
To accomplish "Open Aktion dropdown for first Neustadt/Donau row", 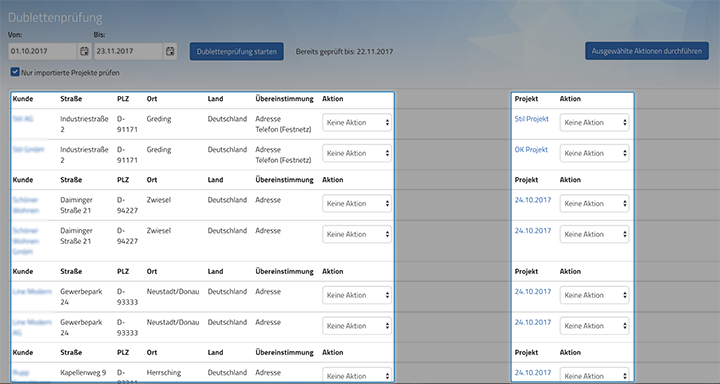I will pyautogui.click(x=357, y=295).
